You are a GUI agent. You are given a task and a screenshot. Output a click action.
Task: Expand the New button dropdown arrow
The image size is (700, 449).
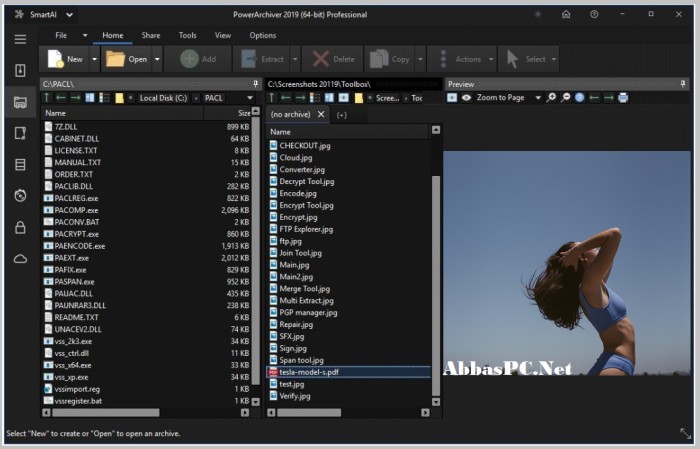[x=94, y=59]
